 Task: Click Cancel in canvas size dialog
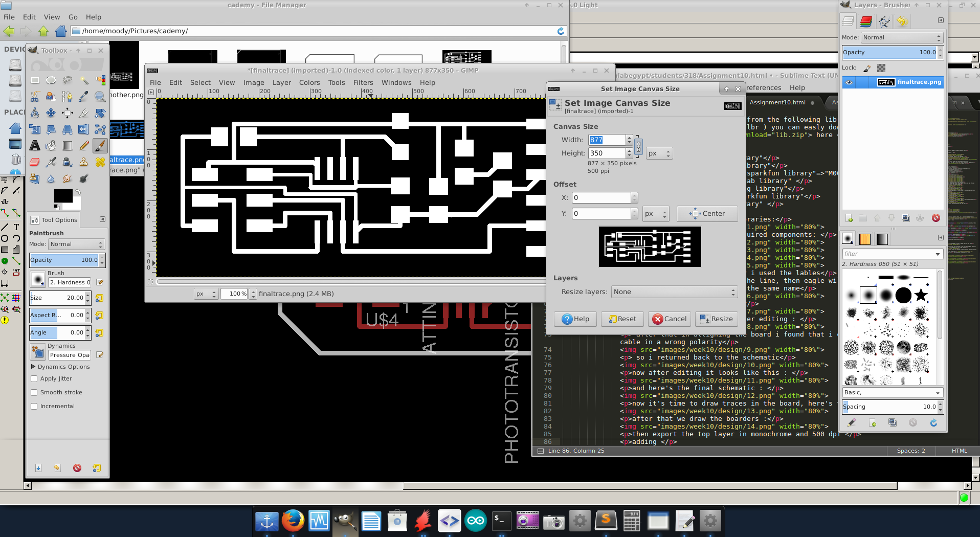(670, 319)
